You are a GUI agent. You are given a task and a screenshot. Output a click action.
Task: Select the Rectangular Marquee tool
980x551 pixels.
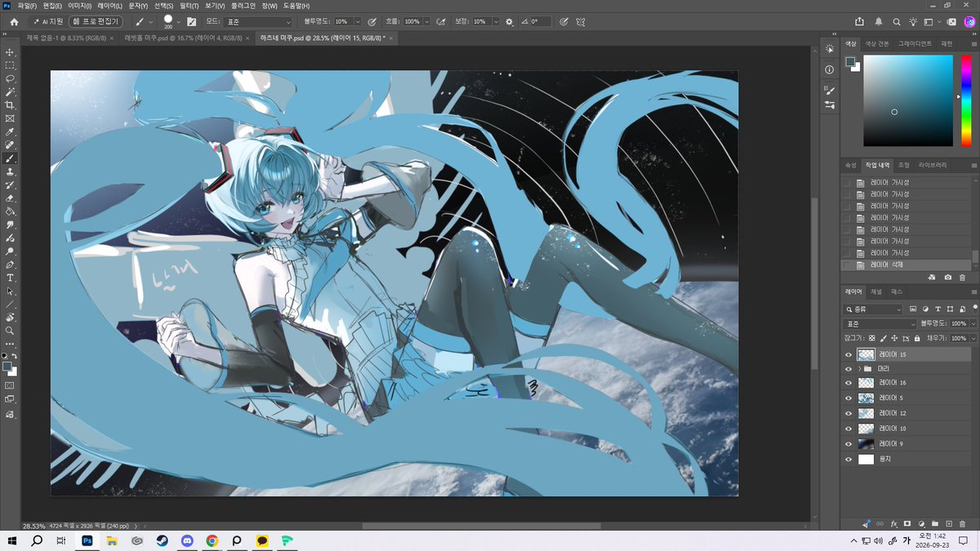(x=10, y=65)
